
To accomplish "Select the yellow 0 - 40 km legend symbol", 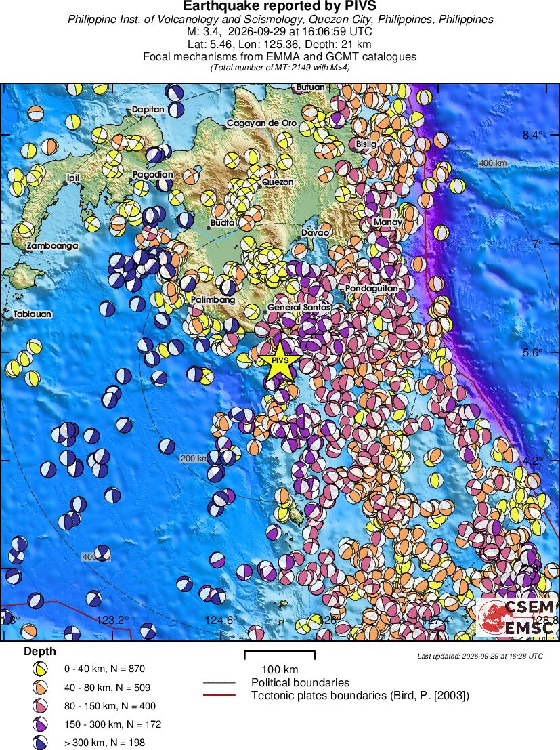I will (x=40, y=669).
